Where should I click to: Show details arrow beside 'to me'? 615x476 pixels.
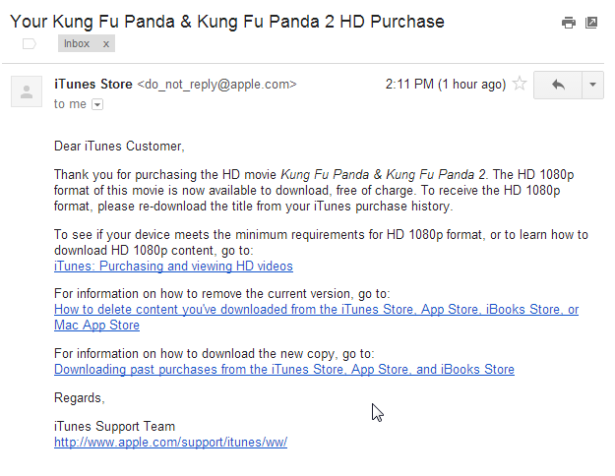[98, 104]
